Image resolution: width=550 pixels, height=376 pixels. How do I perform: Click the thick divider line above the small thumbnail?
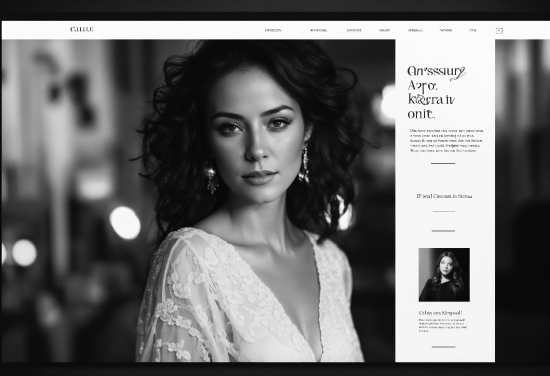point(443,231)
